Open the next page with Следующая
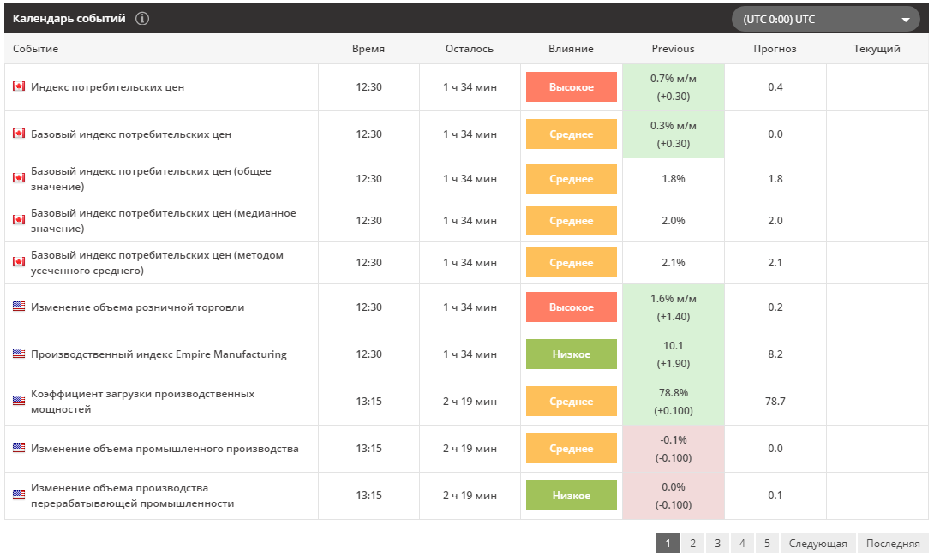Image resolution: width=934 pixels, height=560 pixels. (817, 544)
